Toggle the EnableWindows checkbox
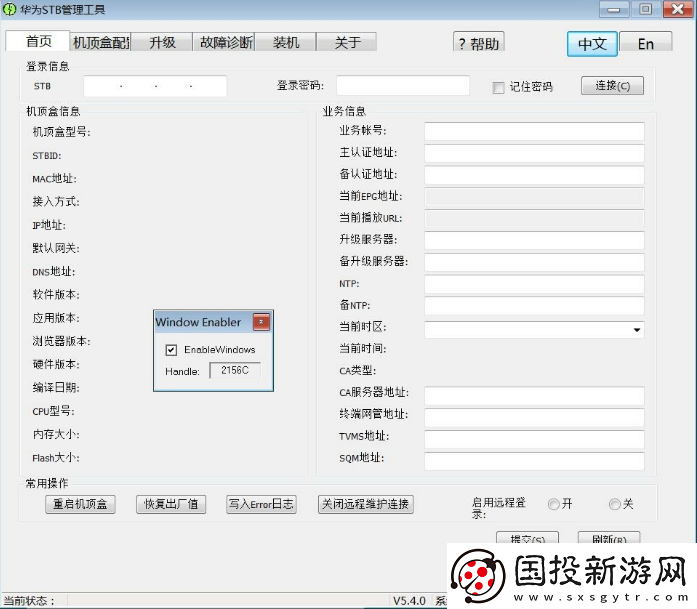The width and height of the screenshot is (697, 609). [x=171, y=350]
